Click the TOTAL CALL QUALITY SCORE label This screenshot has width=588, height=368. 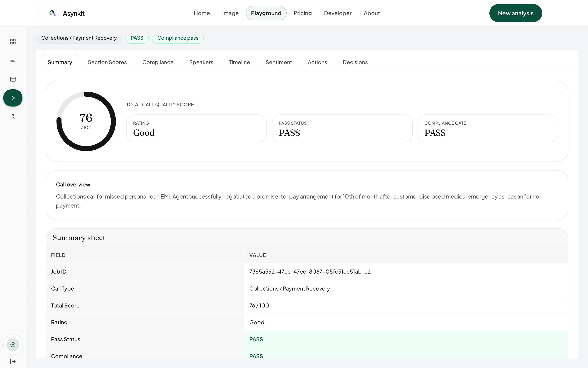(x=160, y=105)
